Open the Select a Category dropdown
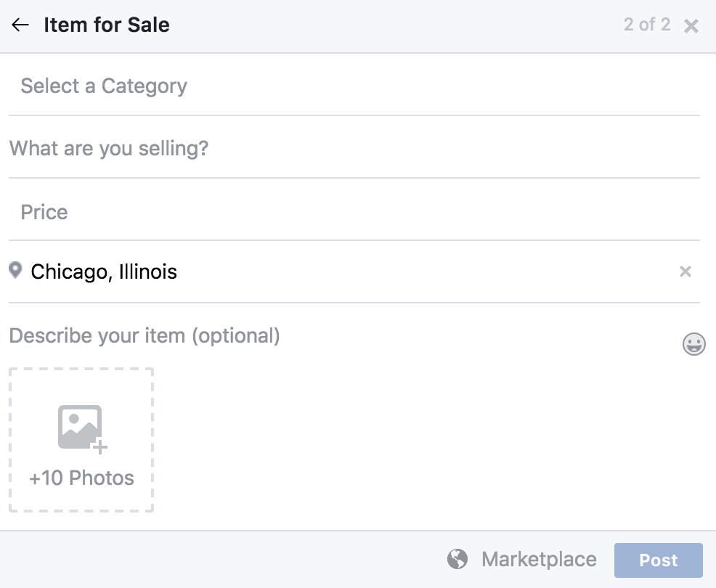The height and width of the screenshot is (588, 716). tap(104, 86)
